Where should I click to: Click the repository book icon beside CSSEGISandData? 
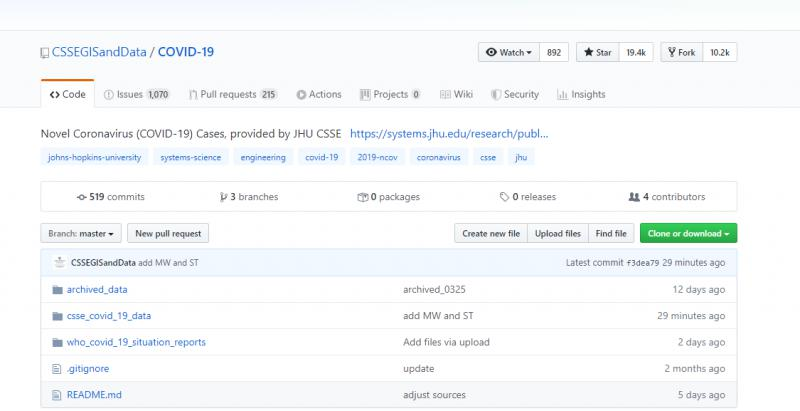click(44, 53)
